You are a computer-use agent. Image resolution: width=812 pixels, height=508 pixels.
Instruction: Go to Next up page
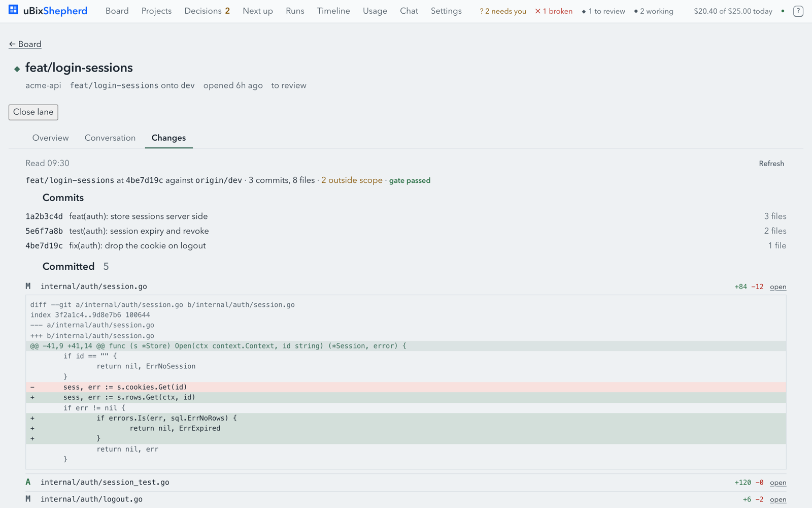tap(258, 11)
